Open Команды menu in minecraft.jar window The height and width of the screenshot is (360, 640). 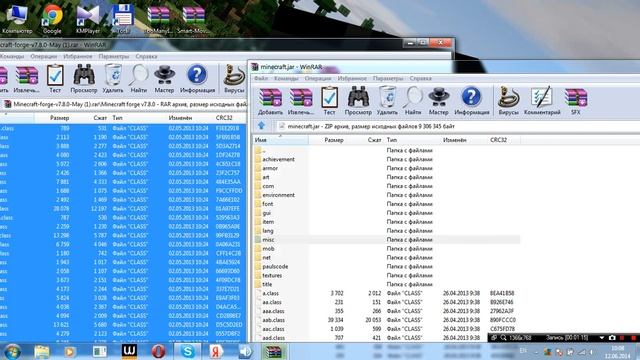[x=286, y=78]
